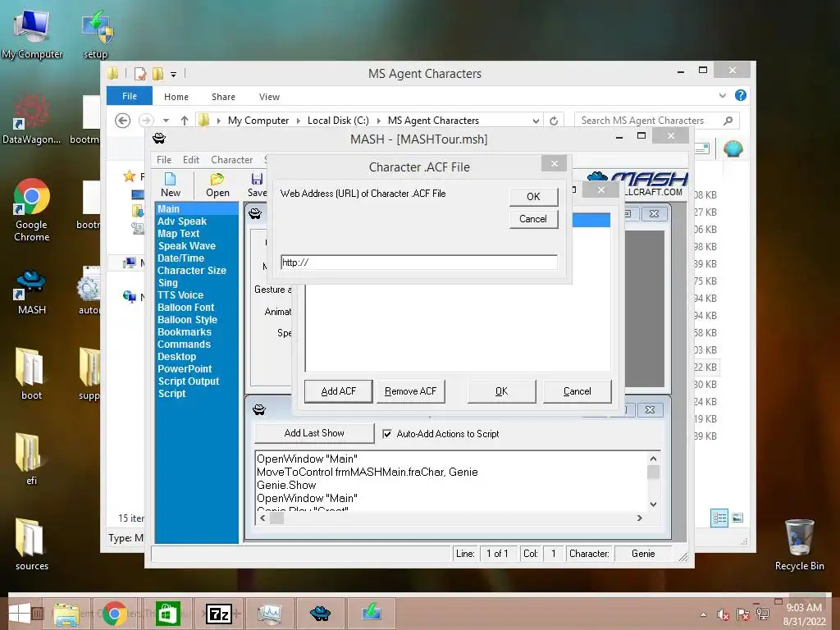Click OK beside the Remove ACF button
This screenshot has height=630, width=840.
tap(501, 391)
